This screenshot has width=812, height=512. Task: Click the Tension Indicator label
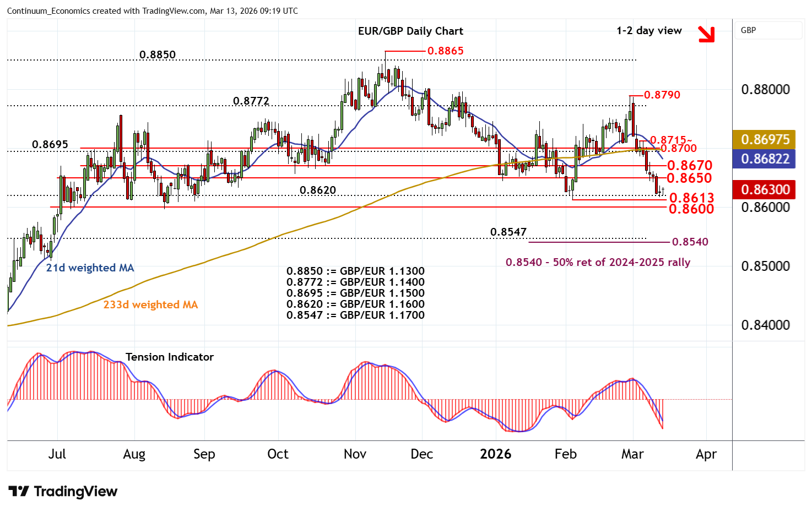(169, 357)
